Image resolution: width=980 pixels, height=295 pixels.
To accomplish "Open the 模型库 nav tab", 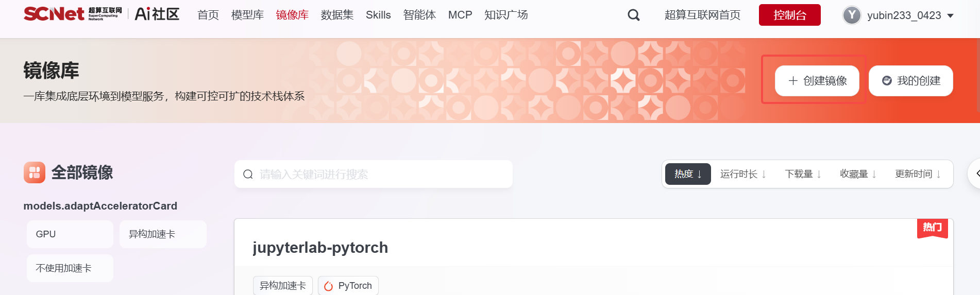I will pos(247,15).
